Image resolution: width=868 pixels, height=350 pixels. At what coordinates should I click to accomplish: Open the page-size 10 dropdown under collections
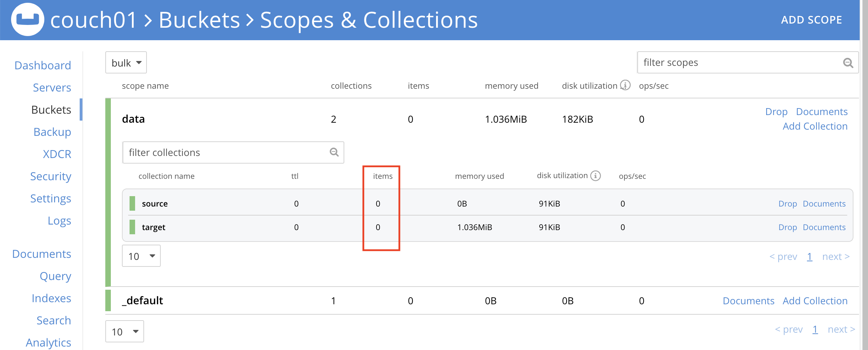[141, 256]
